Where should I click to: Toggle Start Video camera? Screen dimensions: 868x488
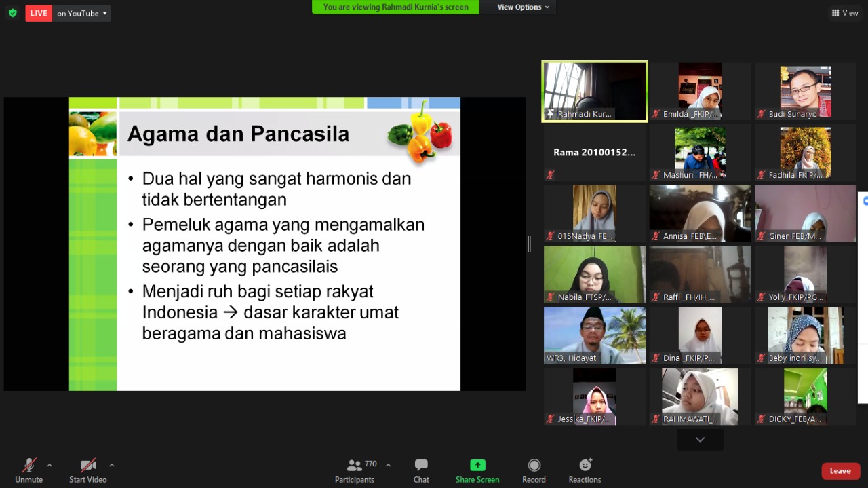coord(87,466)
